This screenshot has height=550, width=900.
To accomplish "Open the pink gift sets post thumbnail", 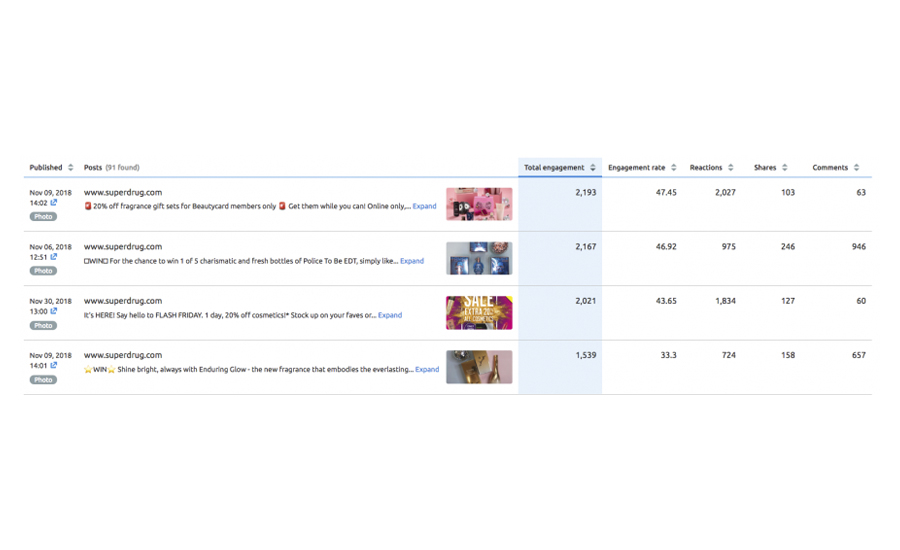I will coord(479,204).
